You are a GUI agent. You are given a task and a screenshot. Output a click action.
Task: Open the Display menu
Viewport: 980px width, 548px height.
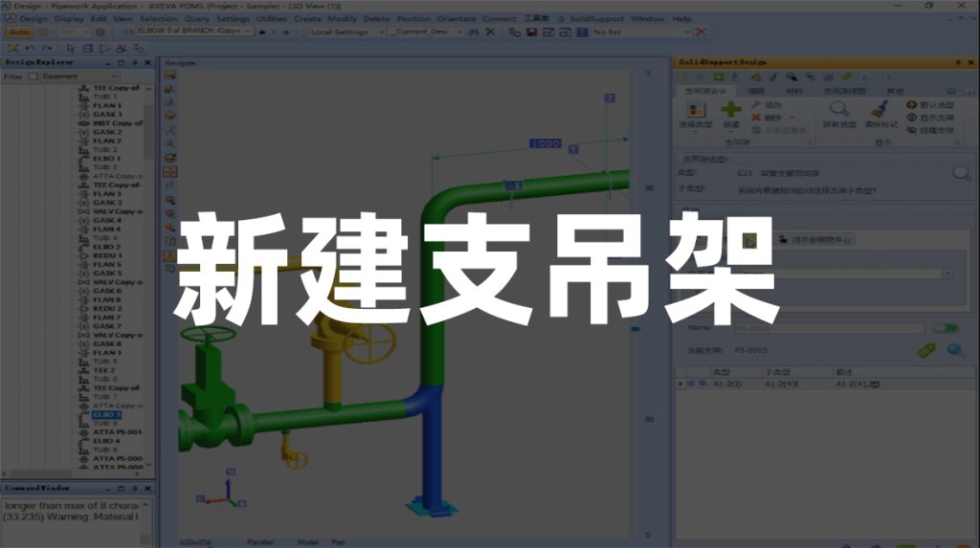(69, 19)
